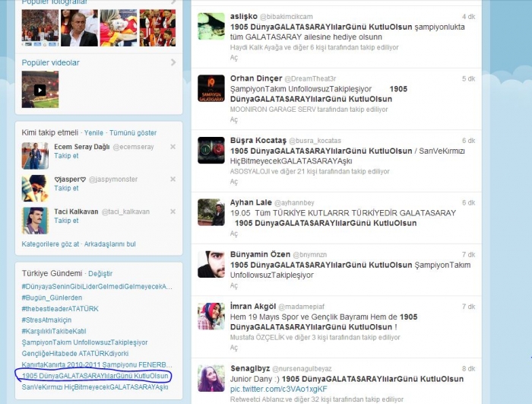
Task: Open the third popular photo with painted face
Action: pyautogui.click(x=119, y=28)
